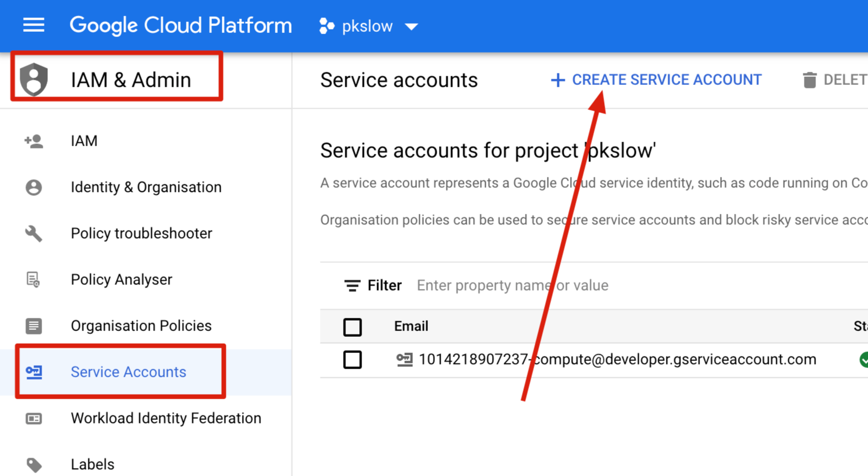The width and height of the screenshot is (868, 476).
Task: Click the Policy troubleshooter wrench icon
Action: click(x=33, y=233)
